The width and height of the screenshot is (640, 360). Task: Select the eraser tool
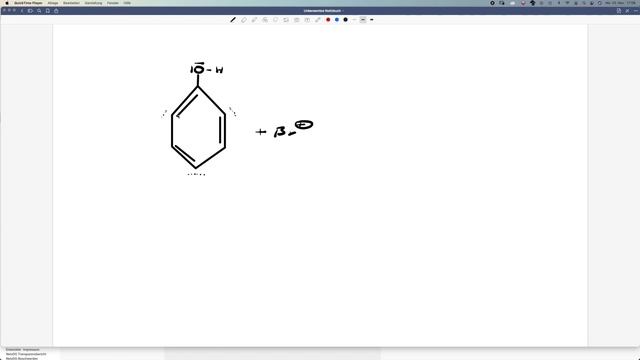click(x=244, y=20)
